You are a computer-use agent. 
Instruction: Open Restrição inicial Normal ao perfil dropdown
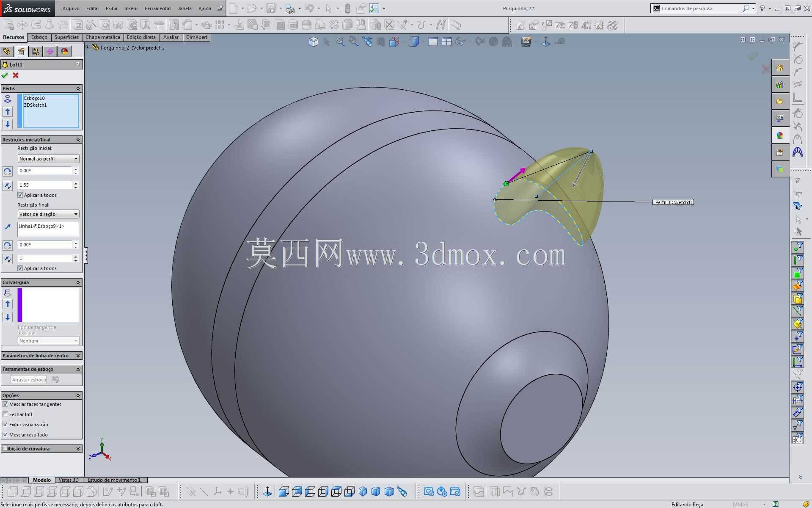48,159
